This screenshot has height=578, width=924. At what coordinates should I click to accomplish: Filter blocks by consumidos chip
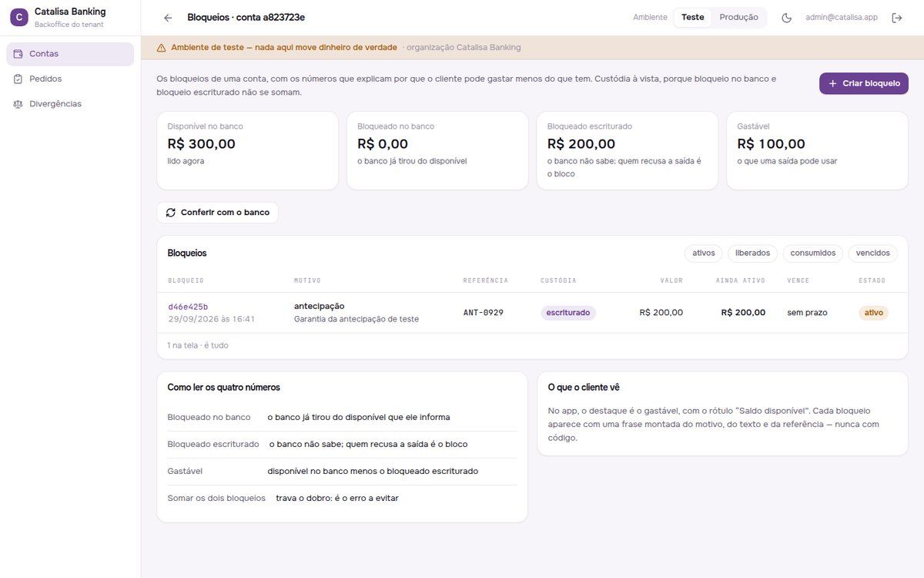click(x=813, y=253)
